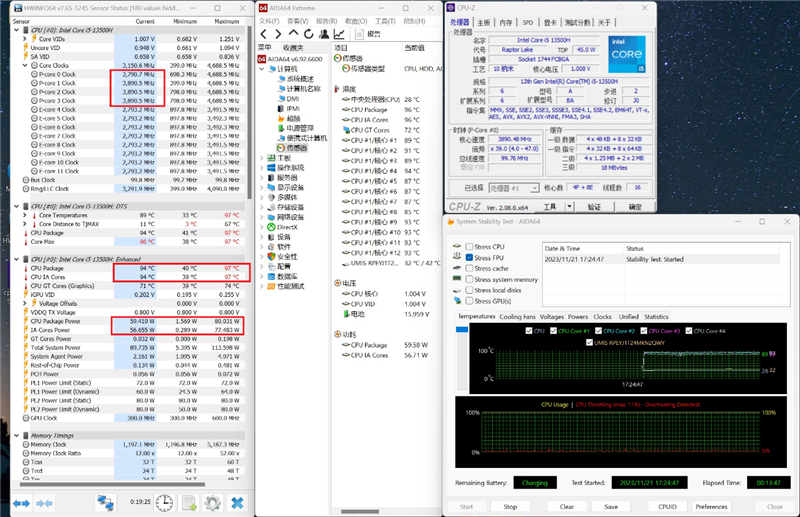Image resolution: width=800 pixels, height=517 pixels.
Task: Expand the 主板 node in AIDA64 tree
Action: tap(262, 158)
